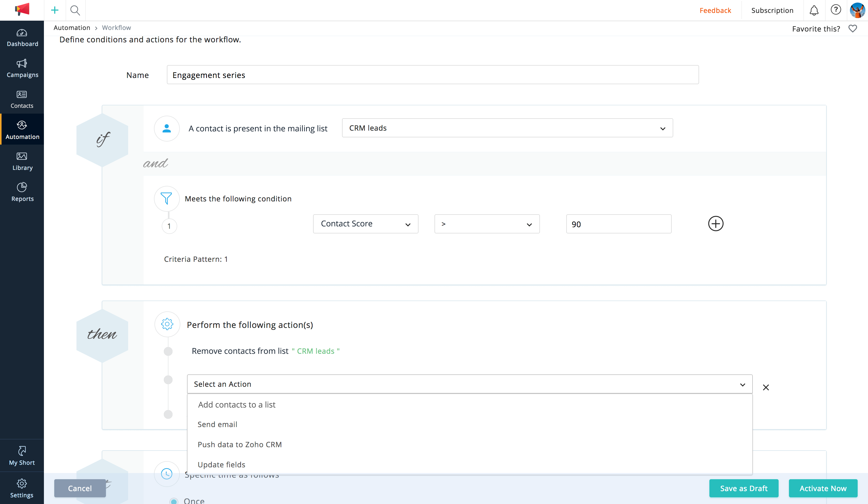Add another condition with circled plus
The image size is (868, 504).
[x=716, y=224]
